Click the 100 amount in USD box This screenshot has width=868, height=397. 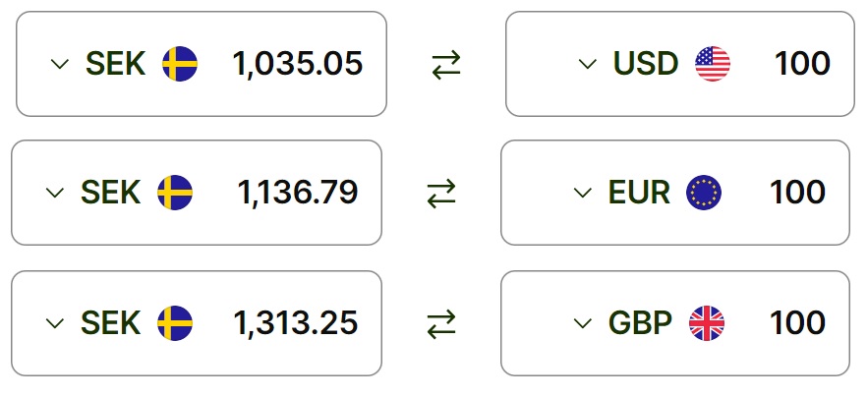802,64
